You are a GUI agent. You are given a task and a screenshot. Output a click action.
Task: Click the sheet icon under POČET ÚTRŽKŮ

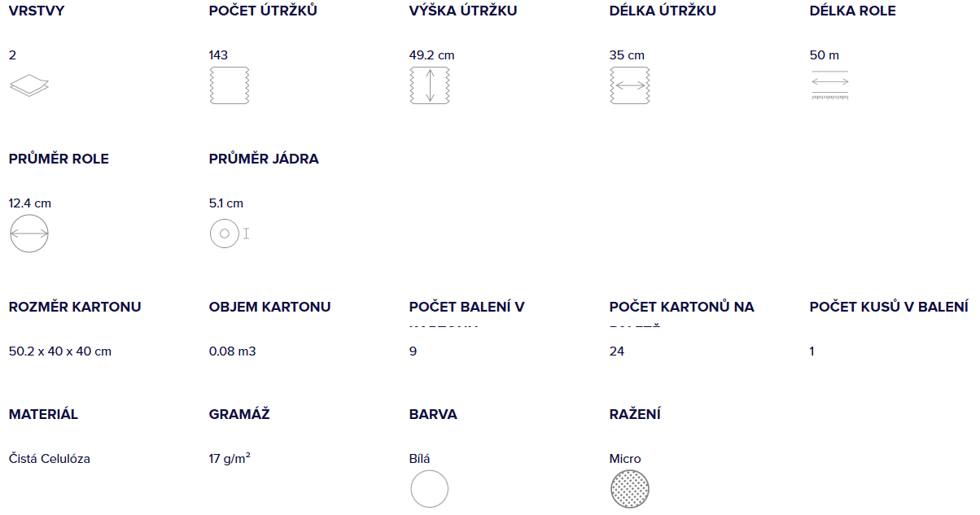[x=230, y=85]
